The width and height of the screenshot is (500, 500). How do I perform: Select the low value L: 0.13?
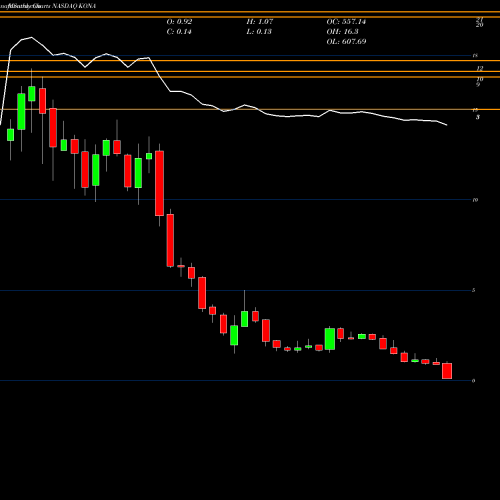(x=259, y=32)
